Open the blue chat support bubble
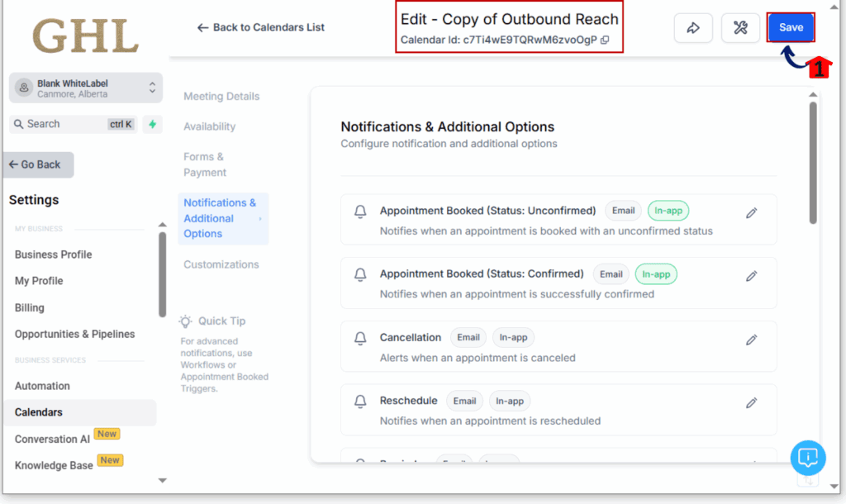This screenshot has width=846, height=504. click(x=808, y=458)
